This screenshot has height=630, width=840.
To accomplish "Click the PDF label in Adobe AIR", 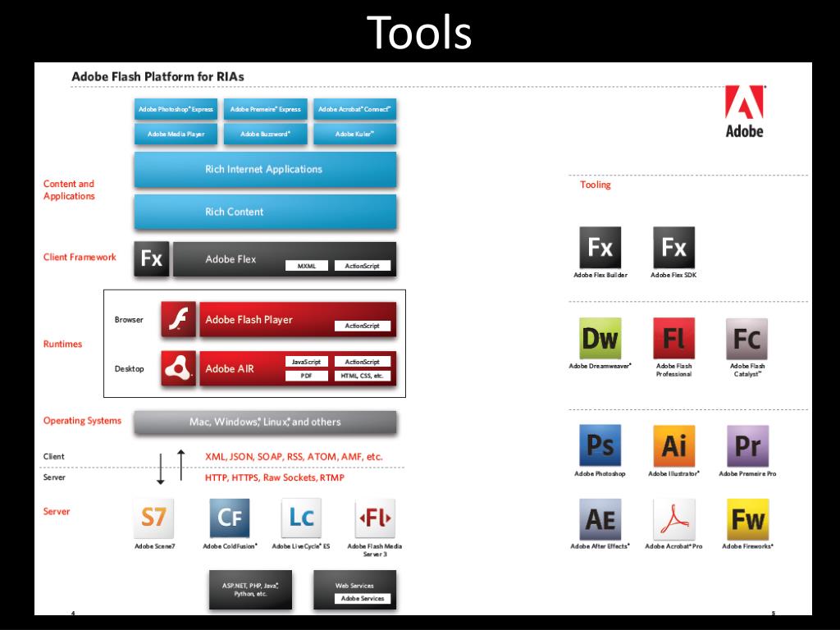I will pos(307,376).
